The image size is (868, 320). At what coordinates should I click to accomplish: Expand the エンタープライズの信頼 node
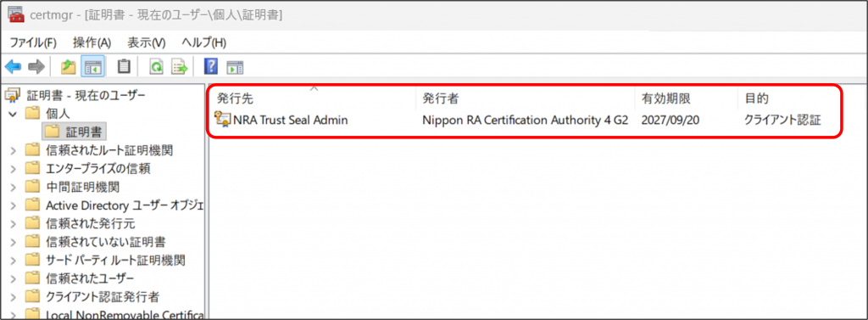tap(14, 168)
